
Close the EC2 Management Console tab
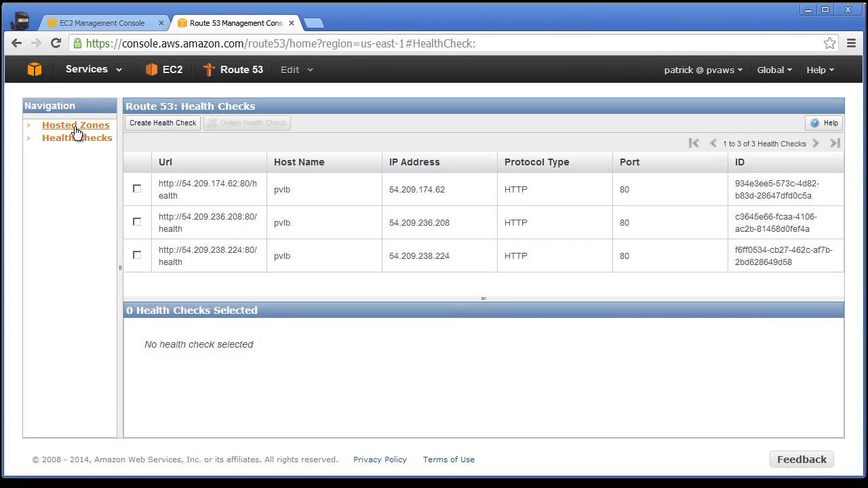point(161,22)
